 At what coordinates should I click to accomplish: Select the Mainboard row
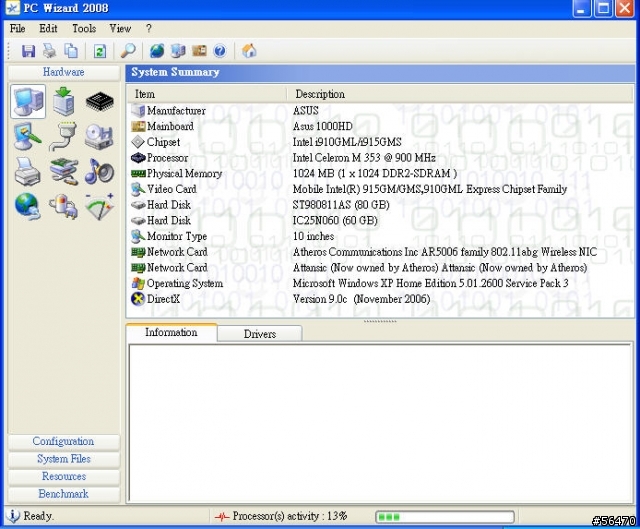click(x=380, y=126)
